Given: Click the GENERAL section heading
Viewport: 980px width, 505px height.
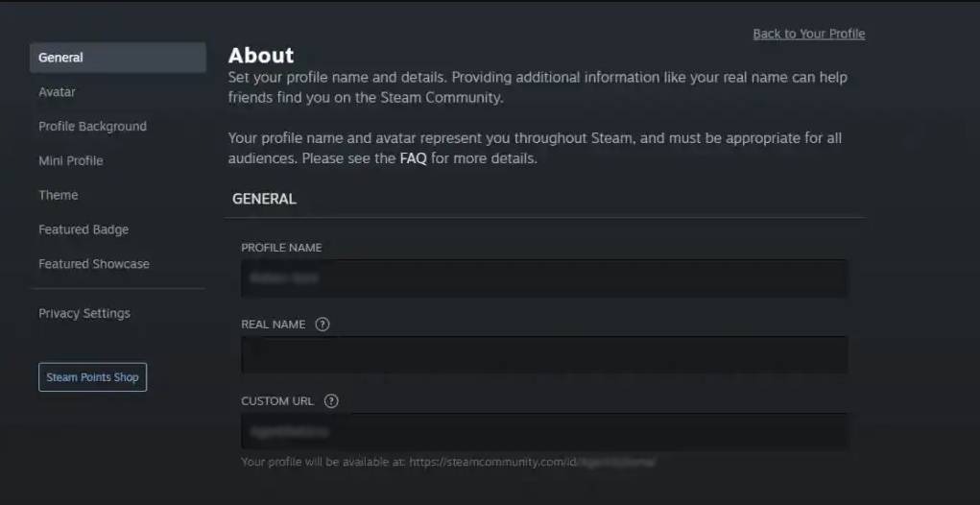Looking at the screenshot, I should coord(264,200).
